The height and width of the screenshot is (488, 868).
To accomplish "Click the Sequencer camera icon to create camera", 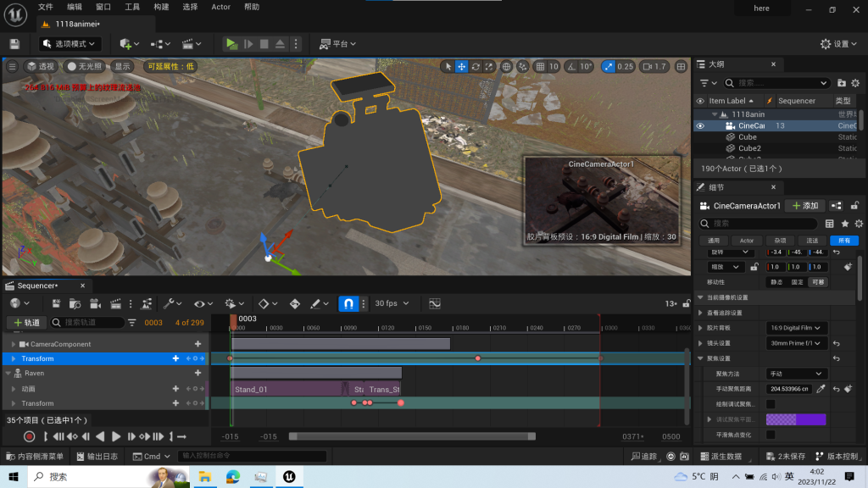I will click(95, 303).
